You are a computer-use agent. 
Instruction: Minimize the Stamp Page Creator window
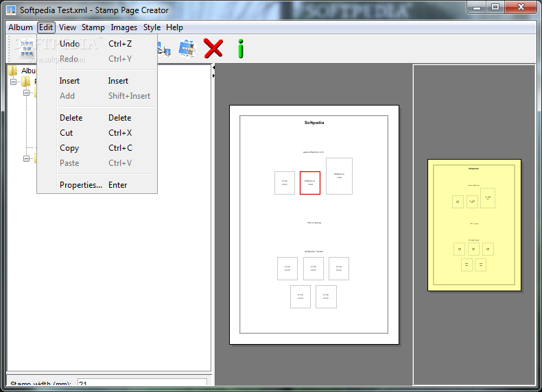pos(477,7)
